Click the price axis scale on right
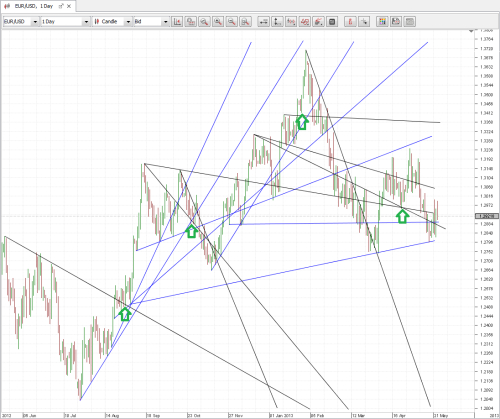 click(x=487, y=220)
